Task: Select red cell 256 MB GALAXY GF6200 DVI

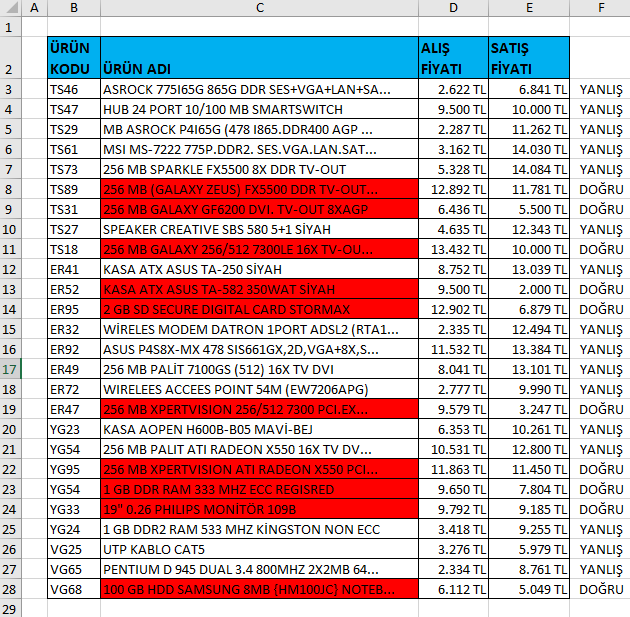Action: (260, 209)
